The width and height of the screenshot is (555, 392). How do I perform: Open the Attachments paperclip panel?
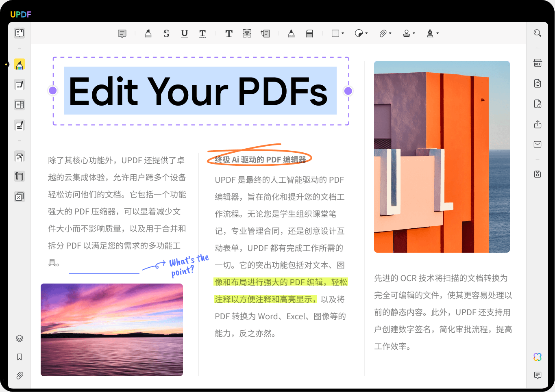pyautogui.click(x=20, y=375)
